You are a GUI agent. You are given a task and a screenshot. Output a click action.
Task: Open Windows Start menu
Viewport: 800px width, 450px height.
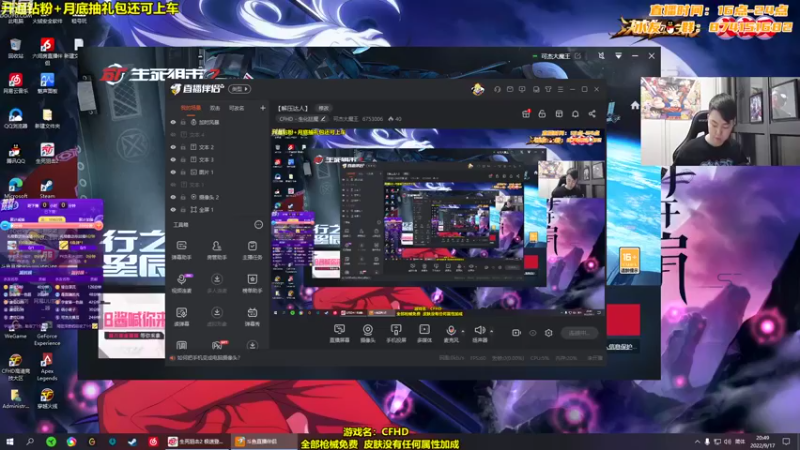click(9, 441)
